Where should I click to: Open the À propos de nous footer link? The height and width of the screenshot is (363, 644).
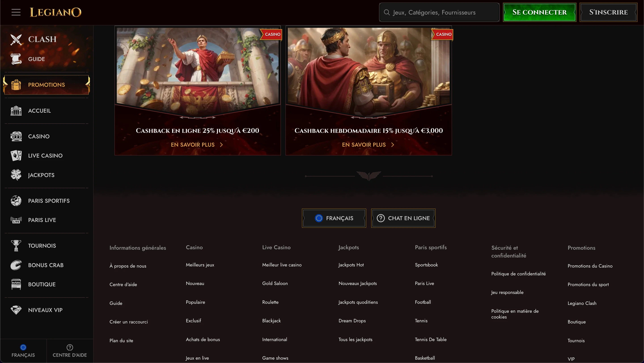pyautogui.click(x=128, y=266)
